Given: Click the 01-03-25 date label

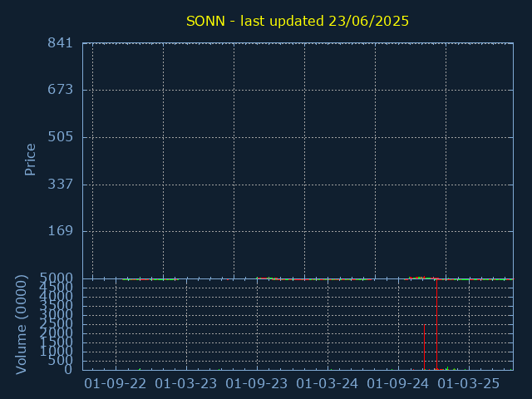Looking at the screenshot, I should point(469,384).
